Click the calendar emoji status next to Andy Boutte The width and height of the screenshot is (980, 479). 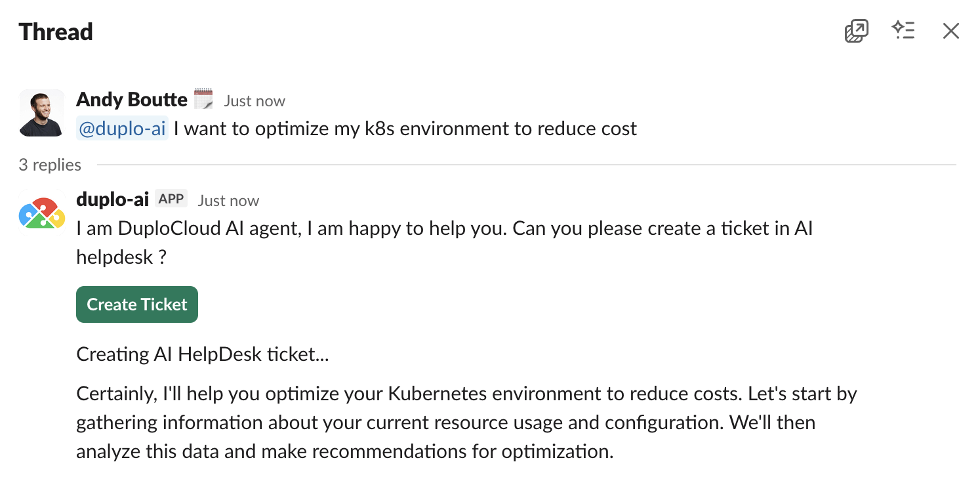point(204,98)
